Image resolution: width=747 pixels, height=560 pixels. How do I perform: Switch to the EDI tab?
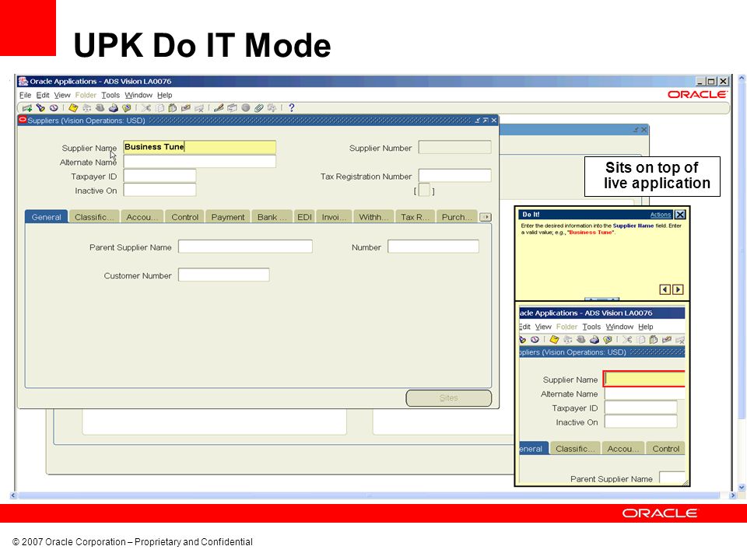(304, 217)
